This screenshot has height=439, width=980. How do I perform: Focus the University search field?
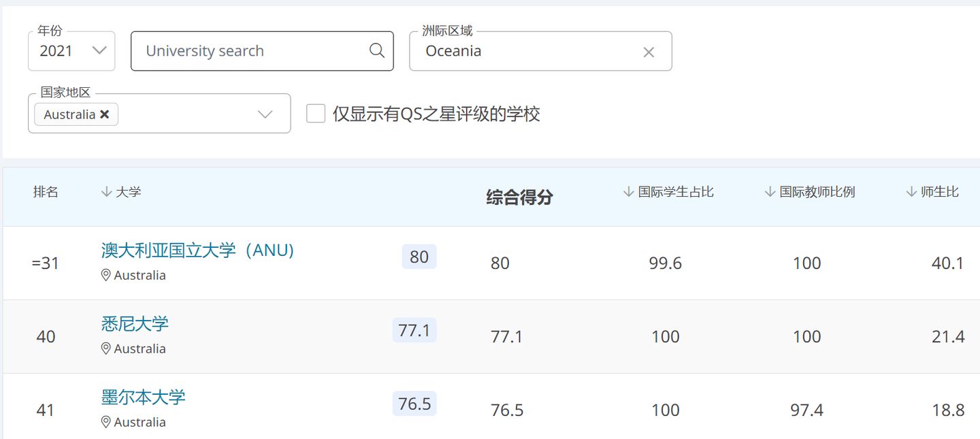pyautogui.click(x=262, y=51)
